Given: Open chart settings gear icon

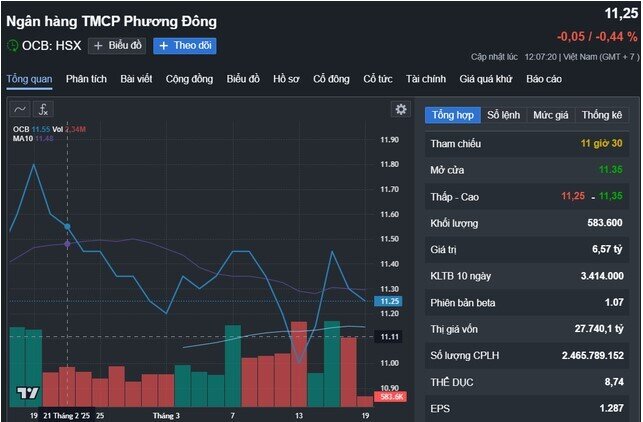Looking at the screenshot, I should (401, 109).
